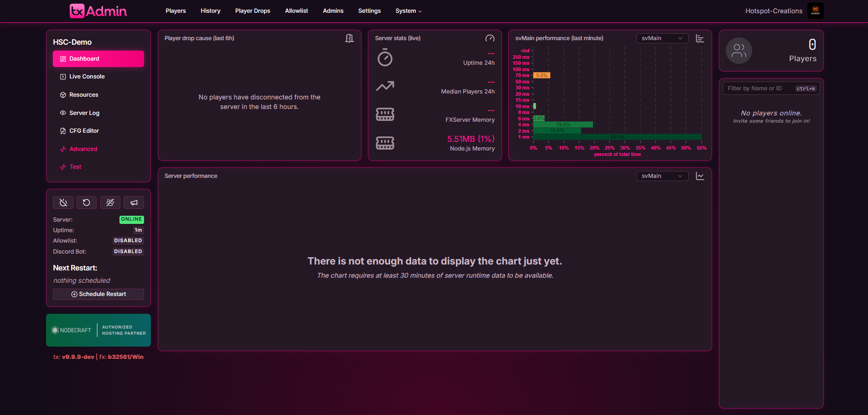Click the Hotspot-Creations account avatar

pos(816,11)
